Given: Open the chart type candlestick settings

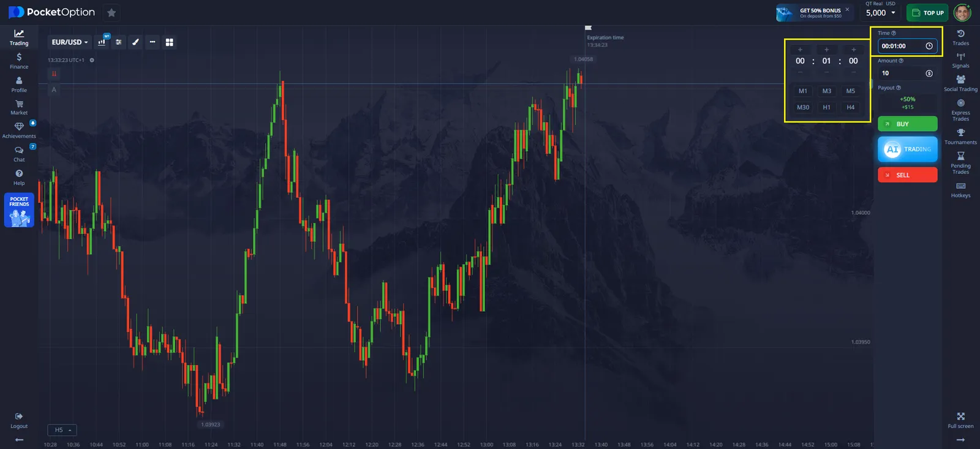Looking at the screenshot, I should 102,42.
